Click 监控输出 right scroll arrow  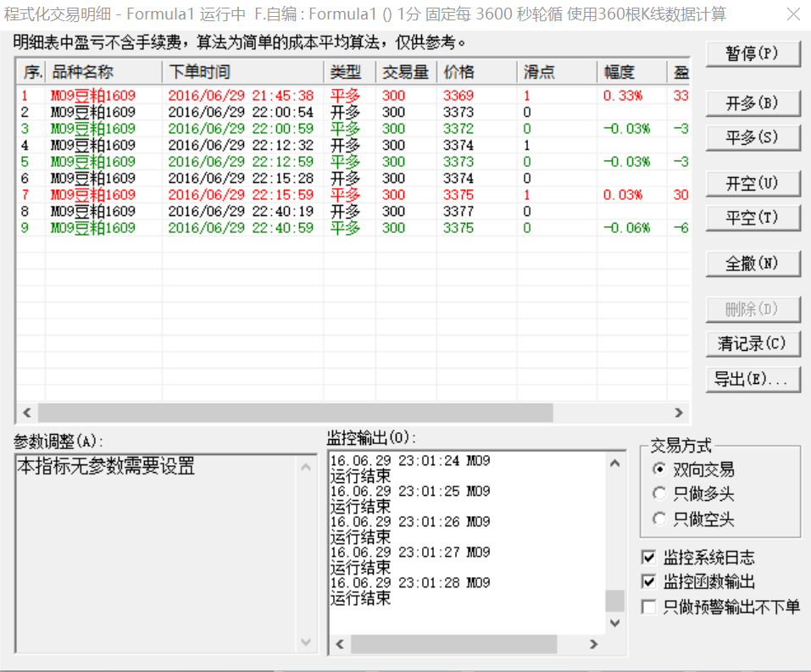click(594, 644)
